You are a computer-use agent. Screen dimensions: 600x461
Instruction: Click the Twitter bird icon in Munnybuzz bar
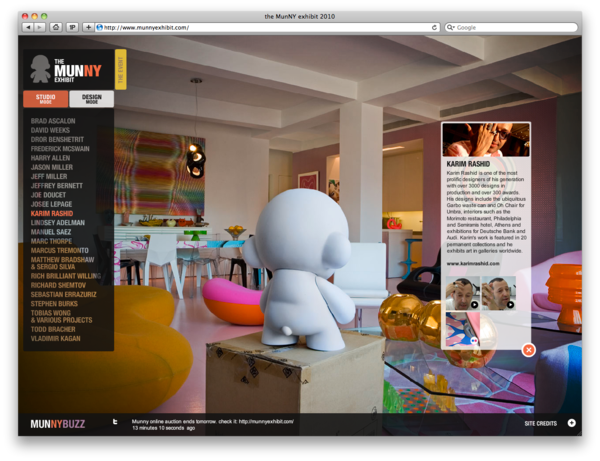pos(115,422)
